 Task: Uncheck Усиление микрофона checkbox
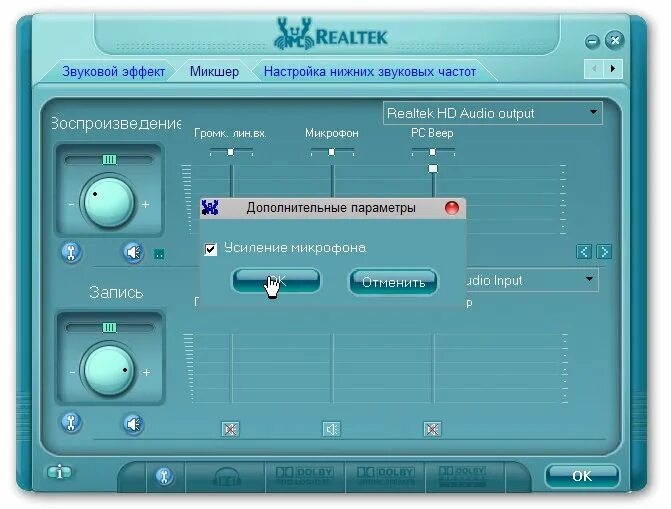click(x=211, y=249)
